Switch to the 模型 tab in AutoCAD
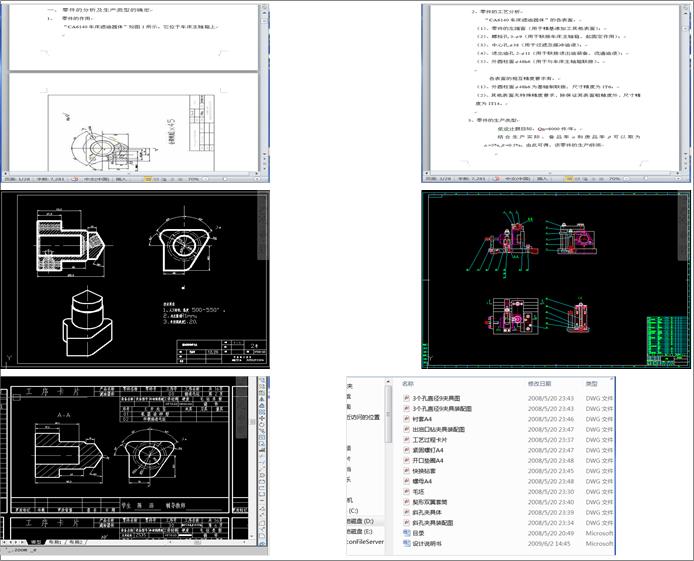This screenshot has width=694, height=561. pos(35,542)
